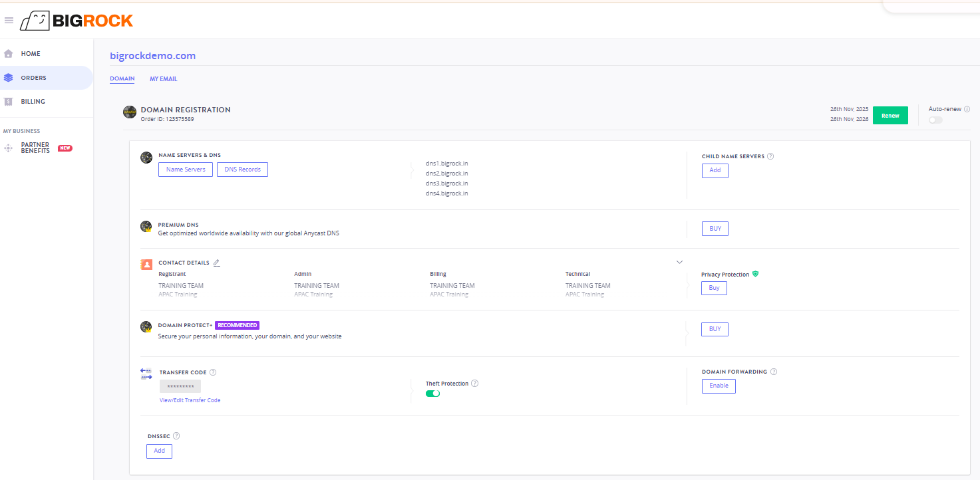The width and height of the screenshot is (980, 480).
Task: Show help for Domain Forwarding
Action: click(x=774, y=372)
